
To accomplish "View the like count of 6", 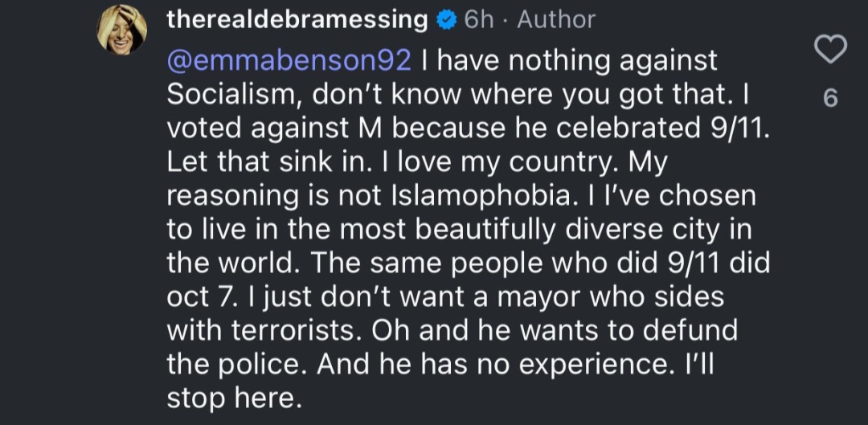I will tap(831, 99).
